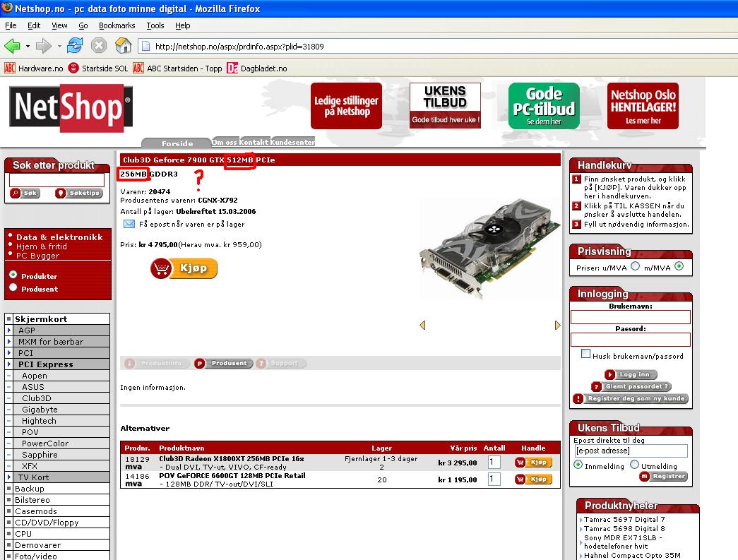Check Husk brukernavn/passord checkbox
The image size is (738, 560).
tap(585, 353)
